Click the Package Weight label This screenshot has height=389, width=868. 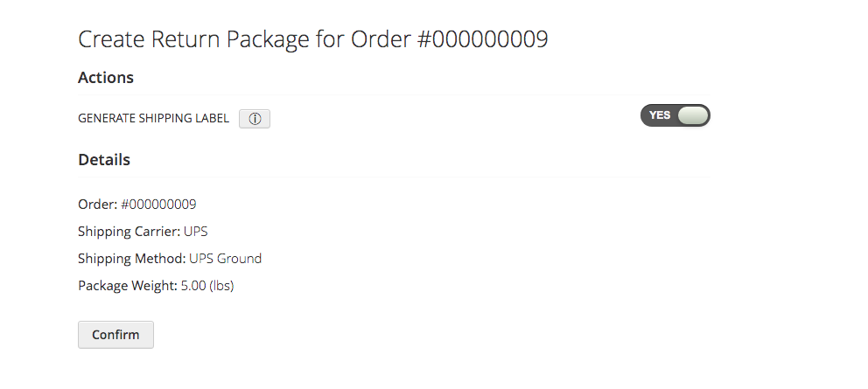coord(128,286)
